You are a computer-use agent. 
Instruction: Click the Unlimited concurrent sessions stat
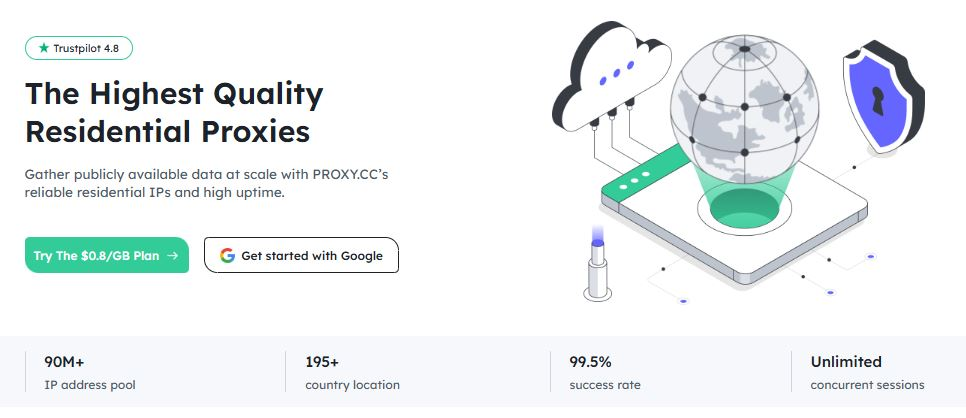(867, 372)
